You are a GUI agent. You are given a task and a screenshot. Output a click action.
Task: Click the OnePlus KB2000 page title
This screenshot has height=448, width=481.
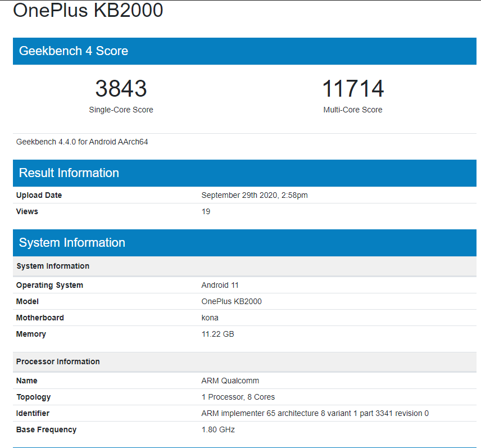coord(88,10)
